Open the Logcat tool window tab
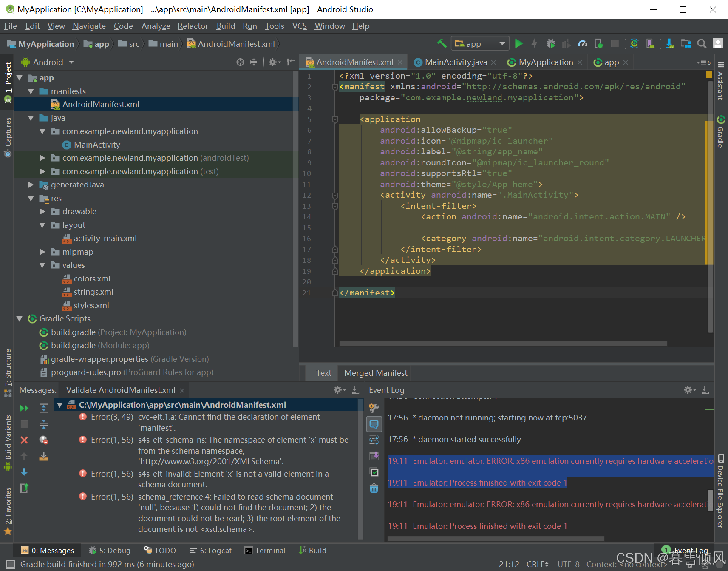This screenshot has width=728, height=571. pos(211,551)
